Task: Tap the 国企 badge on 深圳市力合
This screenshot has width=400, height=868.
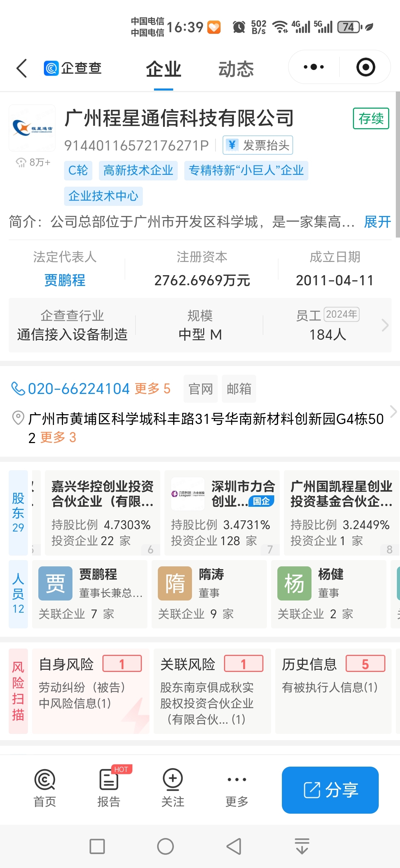Action: click(261, 501)
